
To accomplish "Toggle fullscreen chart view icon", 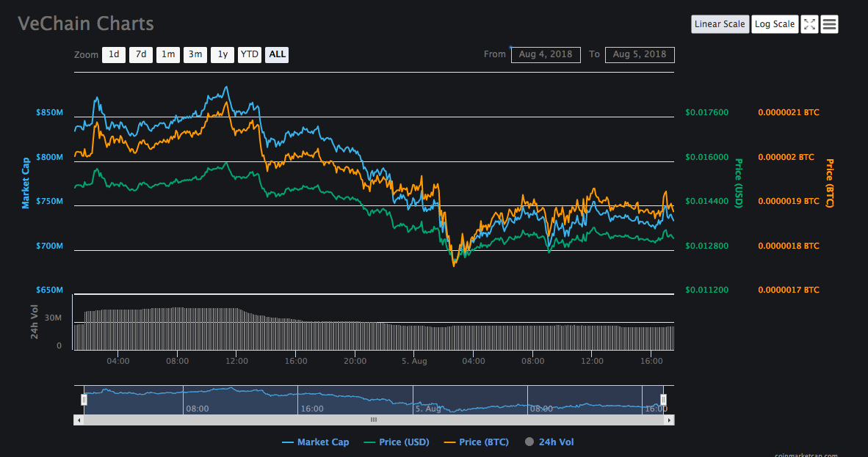I will click(x=809, y=24).
